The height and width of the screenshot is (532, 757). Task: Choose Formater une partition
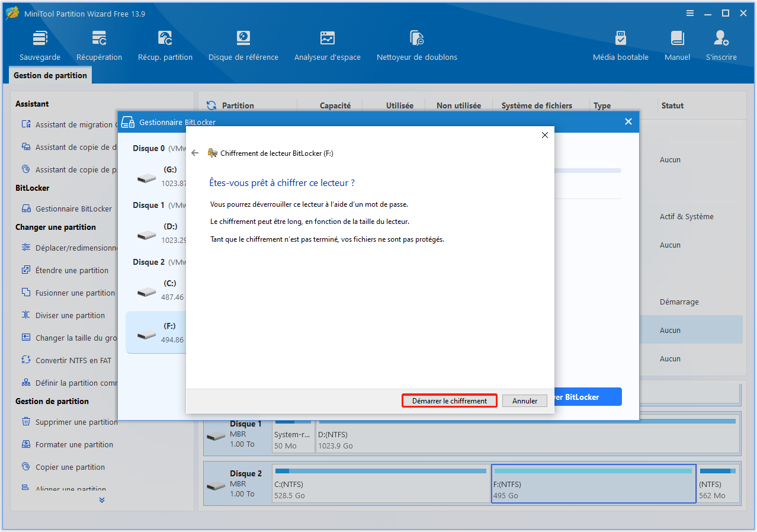point(67,444)
